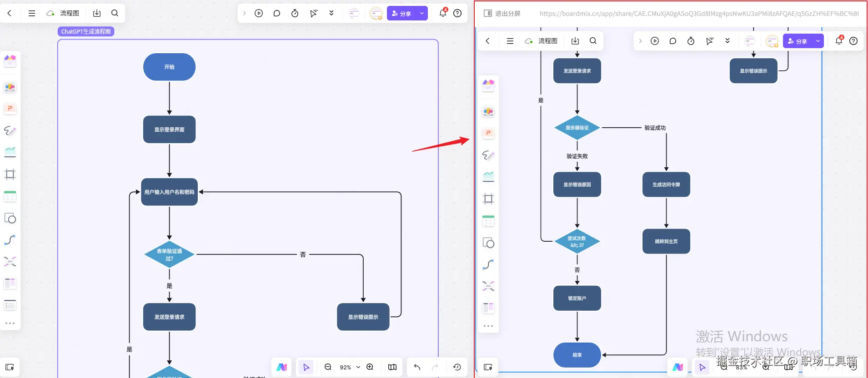Expand toolbar chevron in right pane

click(x=640, y=41)
